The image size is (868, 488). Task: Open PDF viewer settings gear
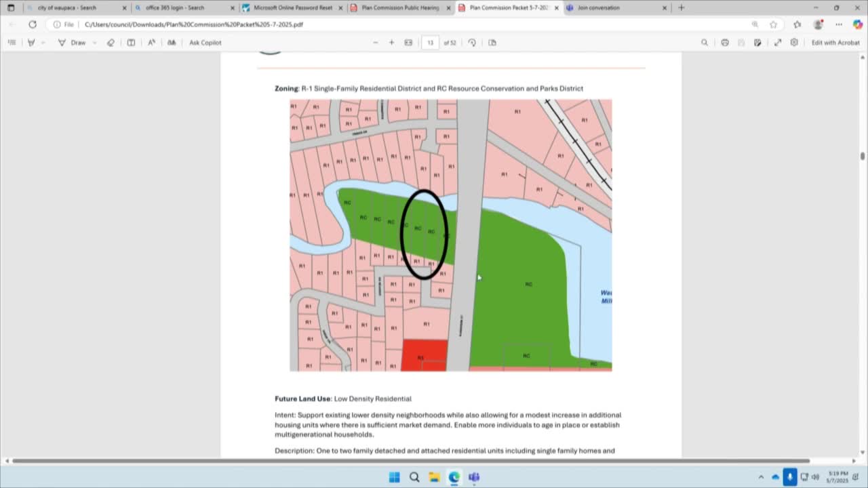tap(794, 43)
